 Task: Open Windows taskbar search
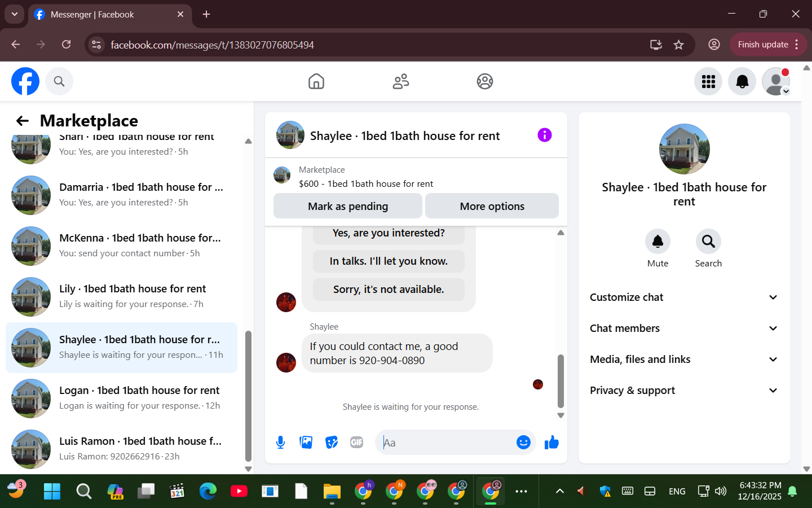pos(83,491)
